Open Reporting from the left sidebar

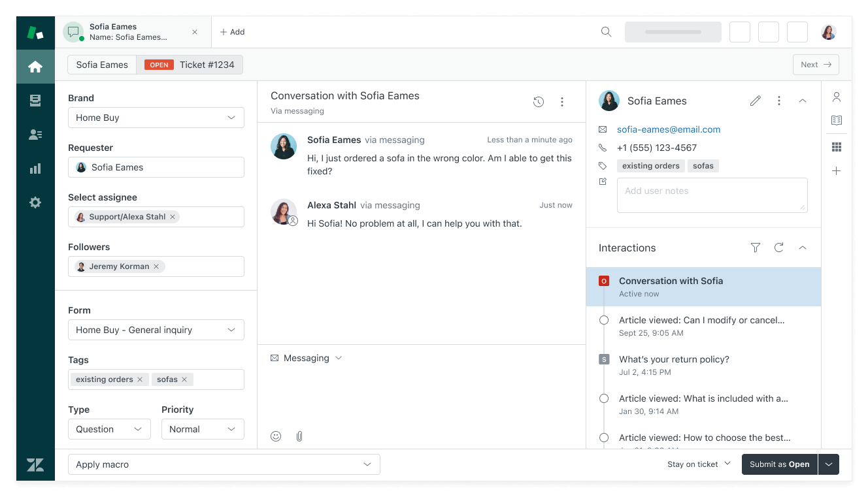pos(35,168)
